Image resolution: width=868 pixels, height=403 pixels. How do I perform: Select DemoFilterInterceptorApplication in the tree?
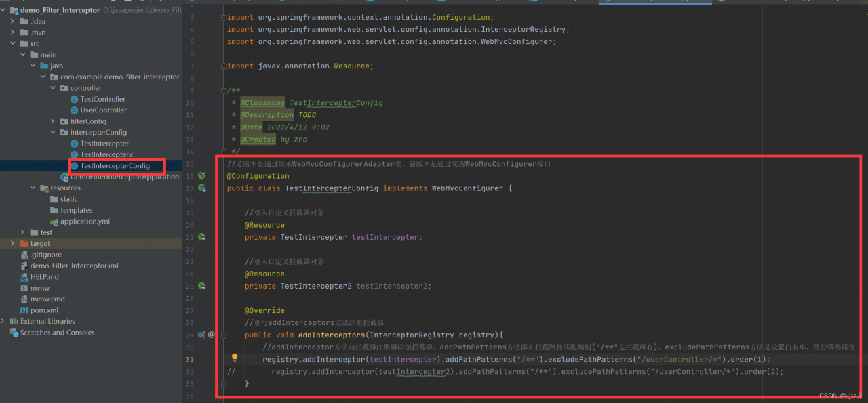coord(125,177)
